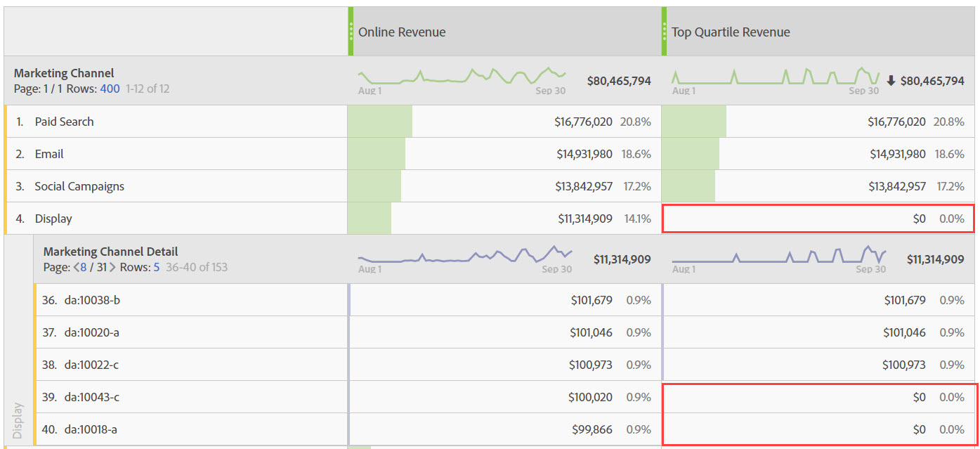Select the Social Campaigns row
Viewport: 980px width, 449px height.
tap(79, 186)
